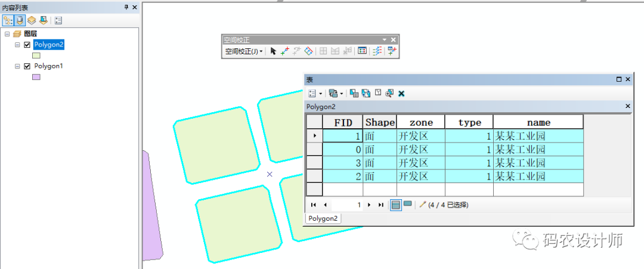Select the Polygon2 tab at table bottom
The width and height of the screenshot is (644, 269).
323,218
